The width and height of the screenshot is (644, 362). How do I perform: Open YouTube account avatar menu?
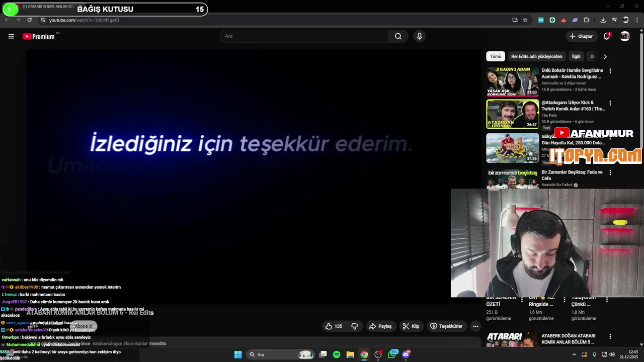pyautogui.click(x=625, y=36)
